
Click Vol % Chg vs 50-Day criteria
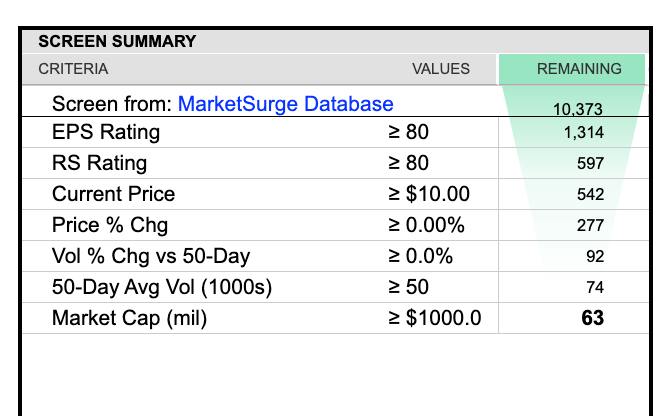136,256
